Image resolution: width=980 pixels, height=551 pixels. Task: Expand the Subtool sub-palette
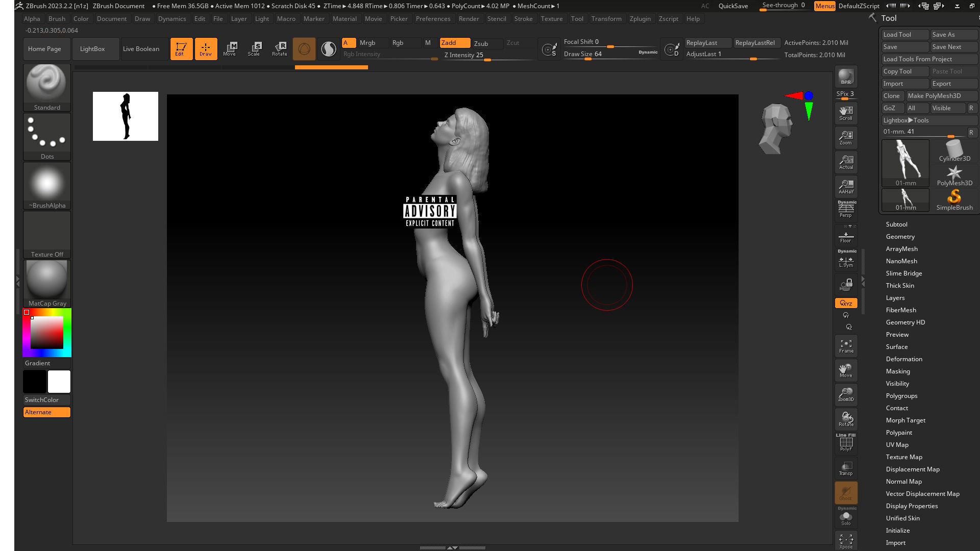(896, 224)
